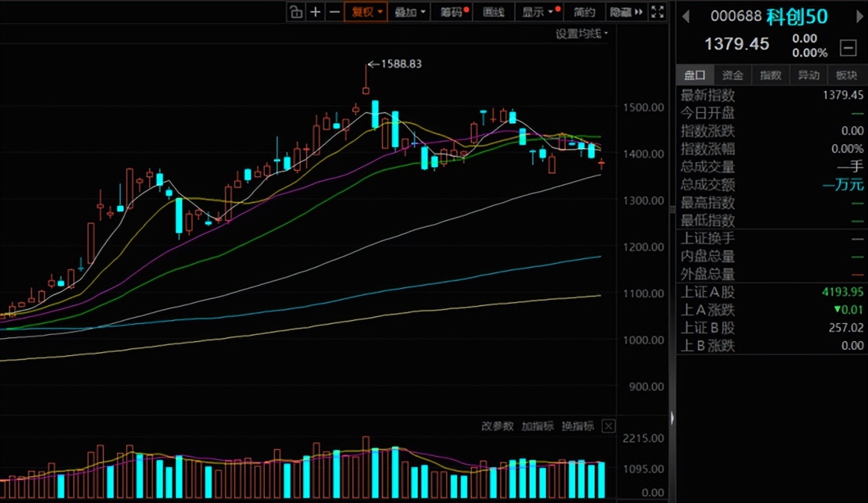Toggle the 筹码 chip distribution view
The image size is (868, 503).
pos(454,12)
